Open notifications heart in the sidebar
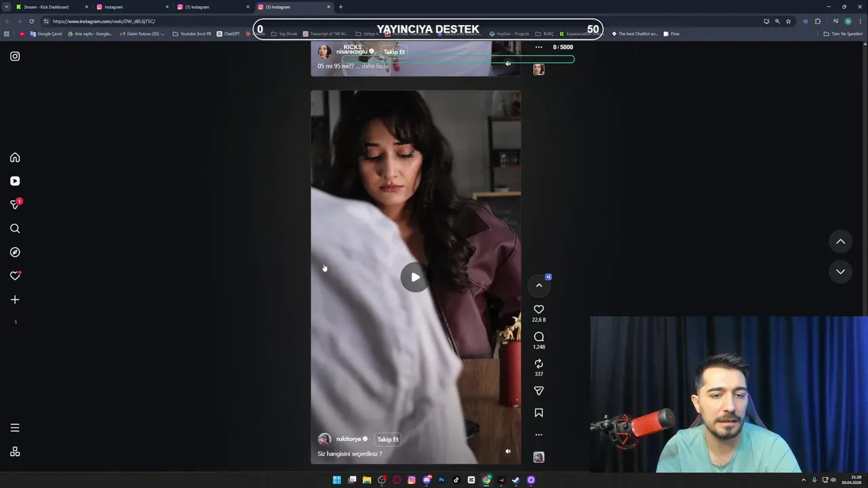868x488 pixels. (x=15, y=276)
